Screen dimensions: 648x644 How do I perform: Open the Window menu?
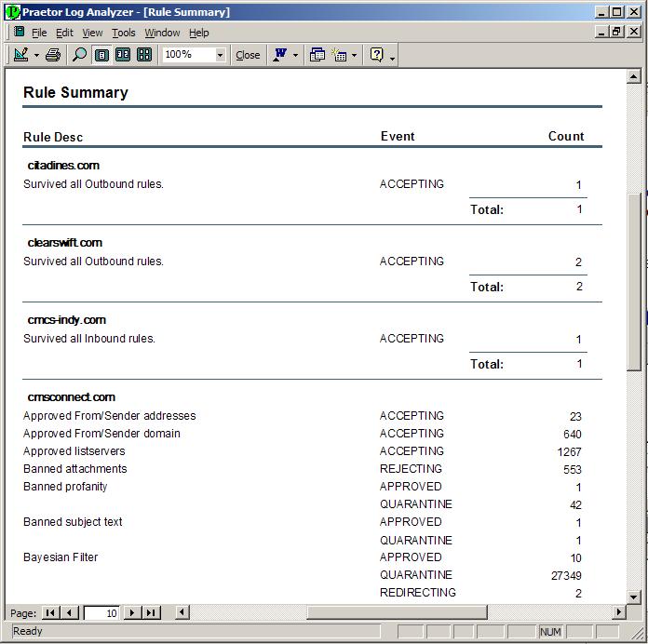(x=162, y=33)
